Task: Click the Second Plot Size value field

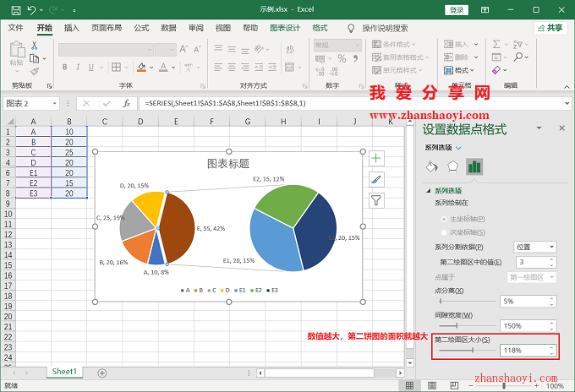Action: [525, 351]
